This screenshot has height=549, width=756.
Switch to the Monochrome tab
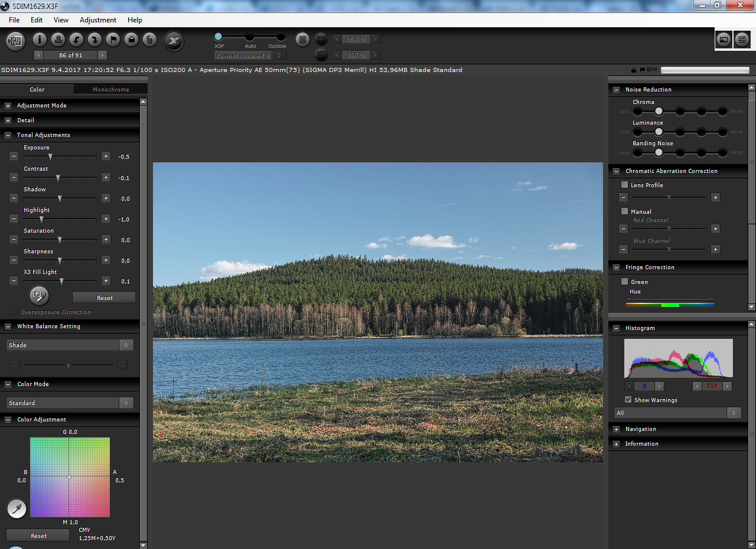[110, 90]
